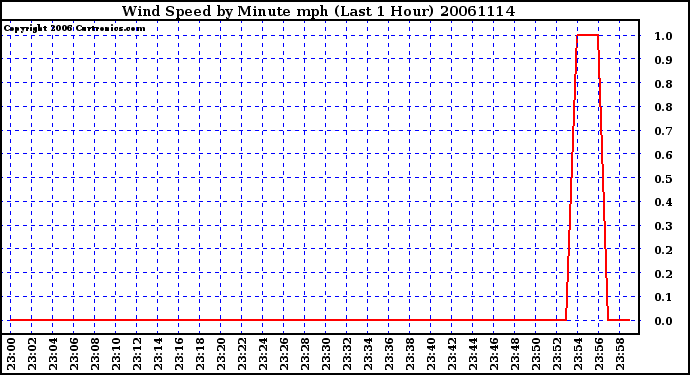Click the 23:46 time label
This screenshot has width=690, height=375.
(494, 354)
